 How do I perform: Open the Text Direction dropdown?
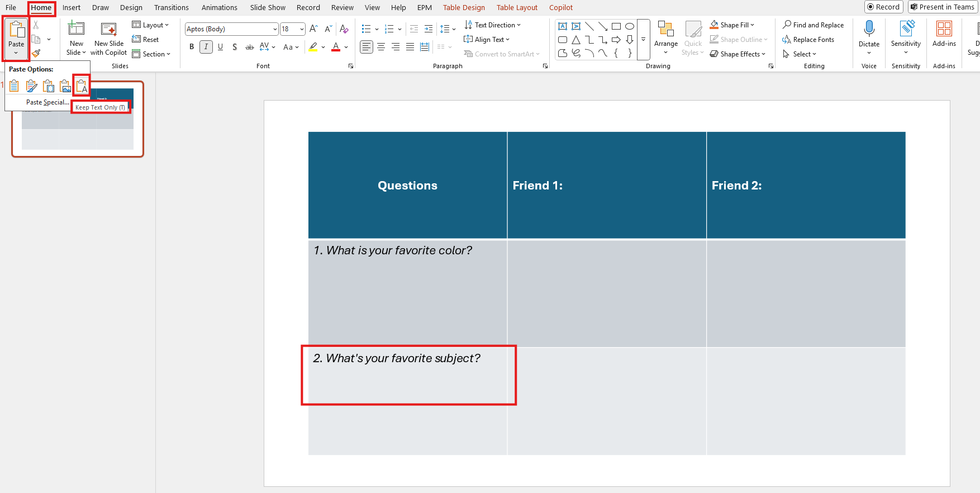pos(492,25)
